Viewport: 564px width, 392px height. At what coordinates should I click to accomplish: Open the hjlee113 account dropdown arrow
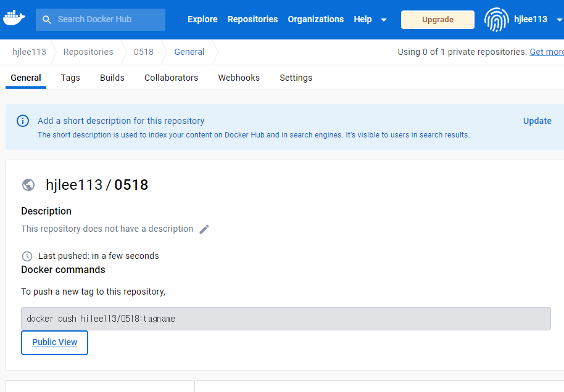(x=560, y=20)
